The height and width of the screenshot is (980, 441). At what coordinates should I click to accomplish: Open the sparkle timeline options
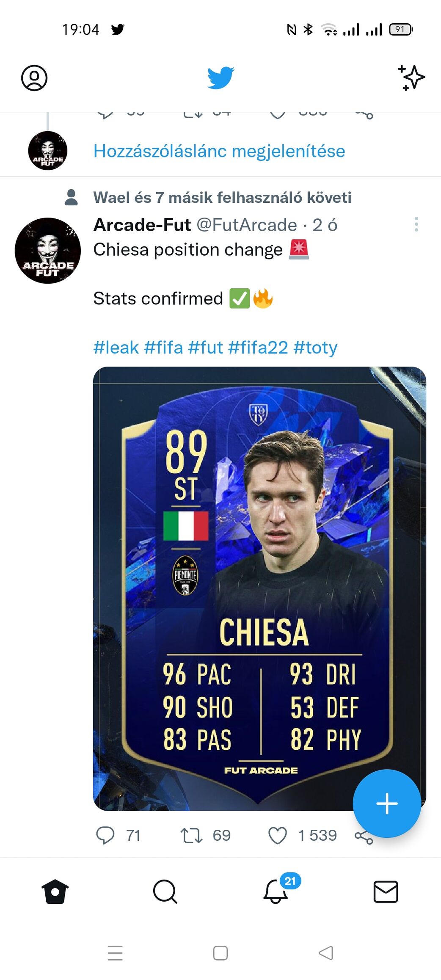[411, 77]
